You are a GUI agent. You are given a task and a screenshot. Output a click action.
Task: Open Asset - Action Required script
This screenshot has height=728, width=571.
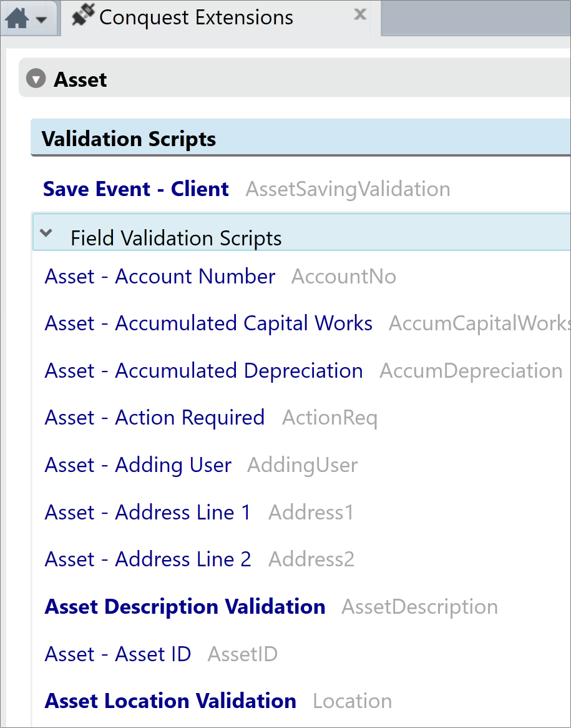tap(155, 418)
